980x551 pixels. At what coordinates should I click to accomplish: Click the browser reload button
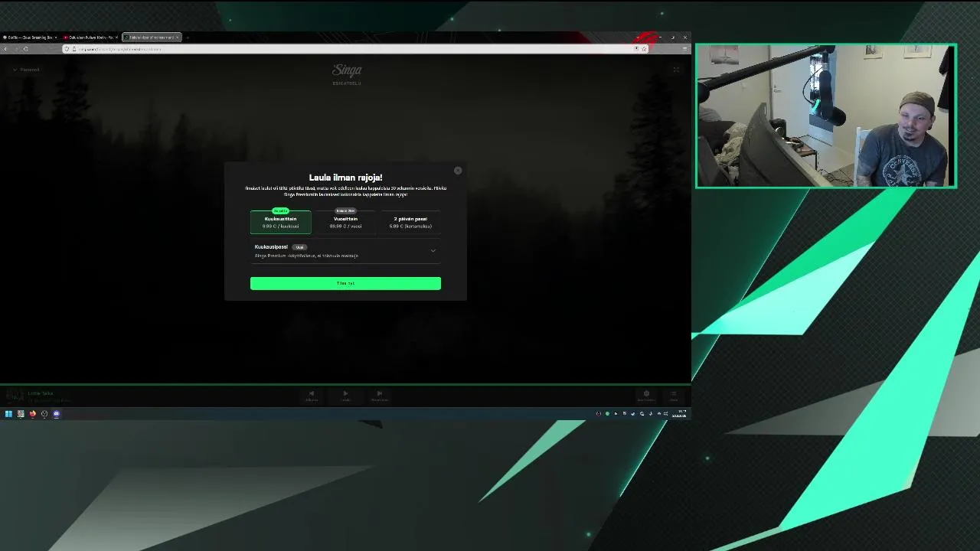[x=25, y=49]
